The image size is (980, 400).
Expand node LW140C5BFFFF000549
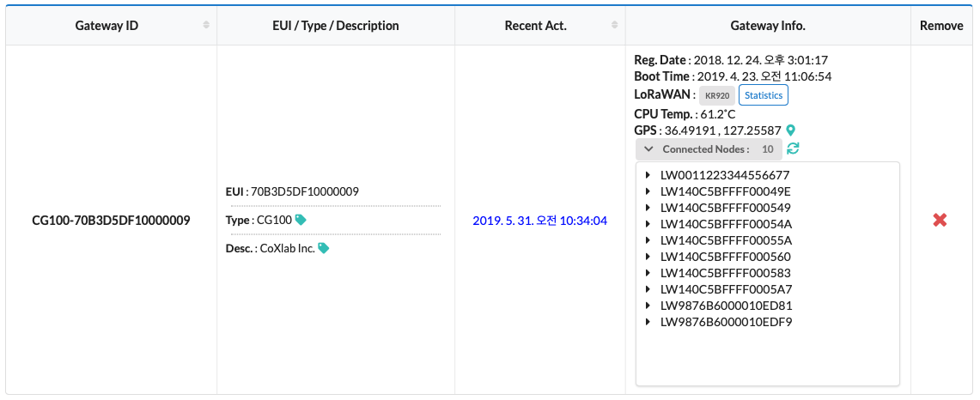coord(648,208)
